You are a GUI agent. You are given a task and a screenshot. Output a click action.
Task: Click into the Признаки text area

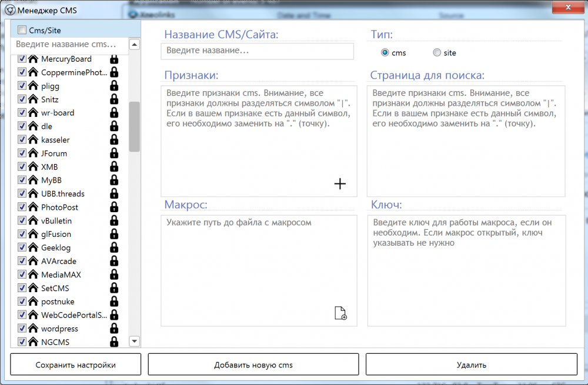259,141
